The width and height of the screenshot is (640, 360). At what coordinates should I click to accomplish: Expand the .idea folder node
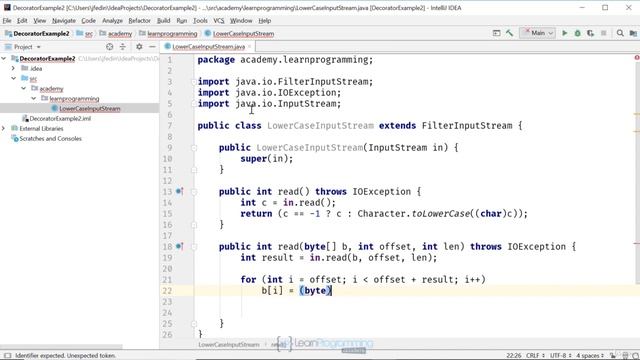(13, 68)
